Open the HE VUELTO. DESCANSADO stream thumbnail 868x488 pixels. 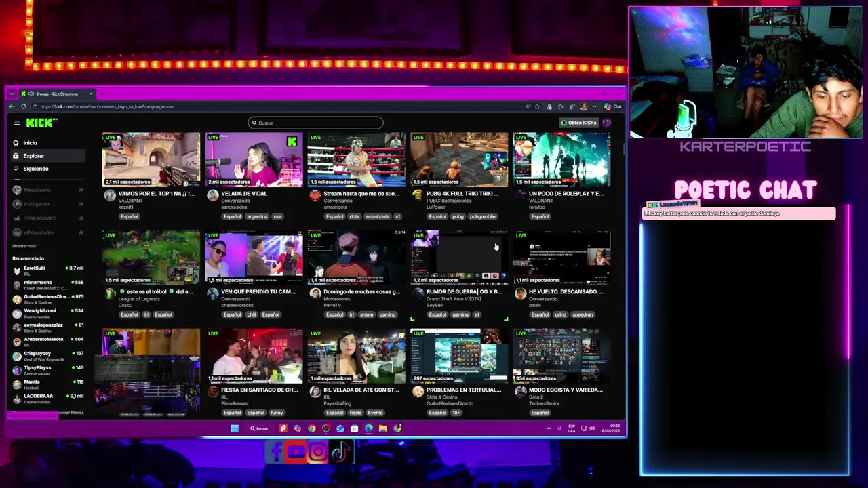coord(561,258)
